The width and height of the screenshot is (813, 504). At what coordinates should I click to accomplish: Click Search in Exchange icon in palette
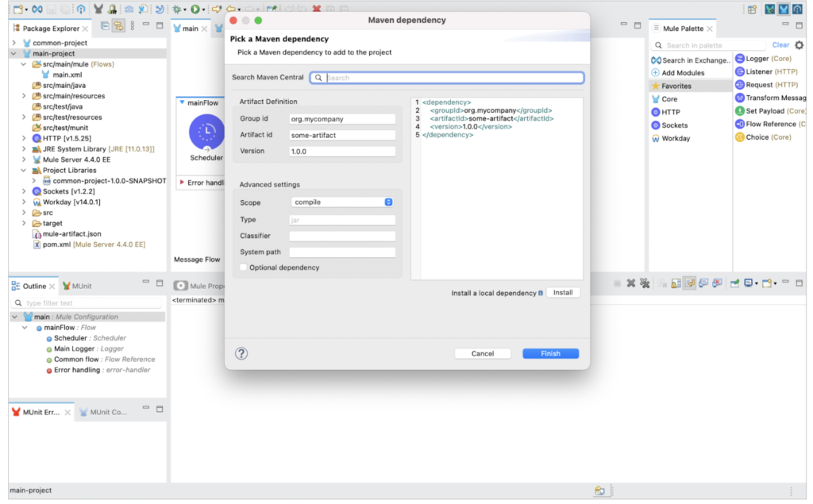(656, 60)
